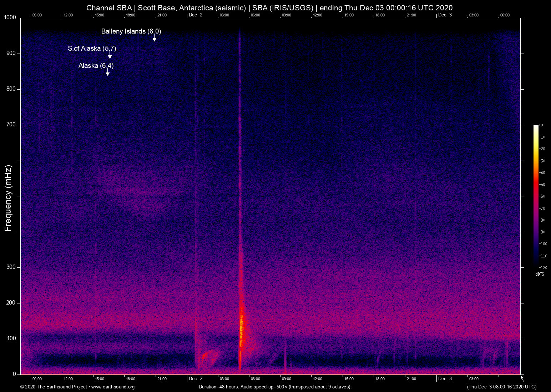Screen dimensions: 551x392
Task: Select the S.of Alaska (5.7) event label
Action: 92,49
